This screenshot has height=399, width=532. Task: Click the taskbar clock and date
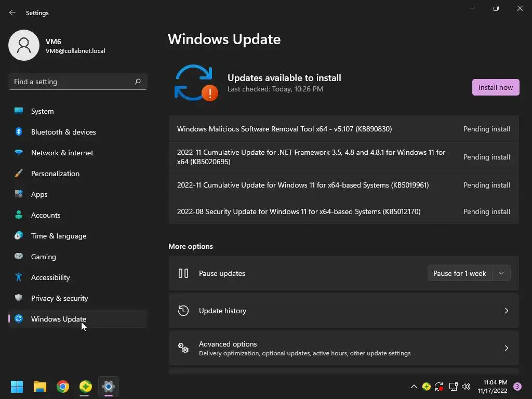[x=493, y=387]
